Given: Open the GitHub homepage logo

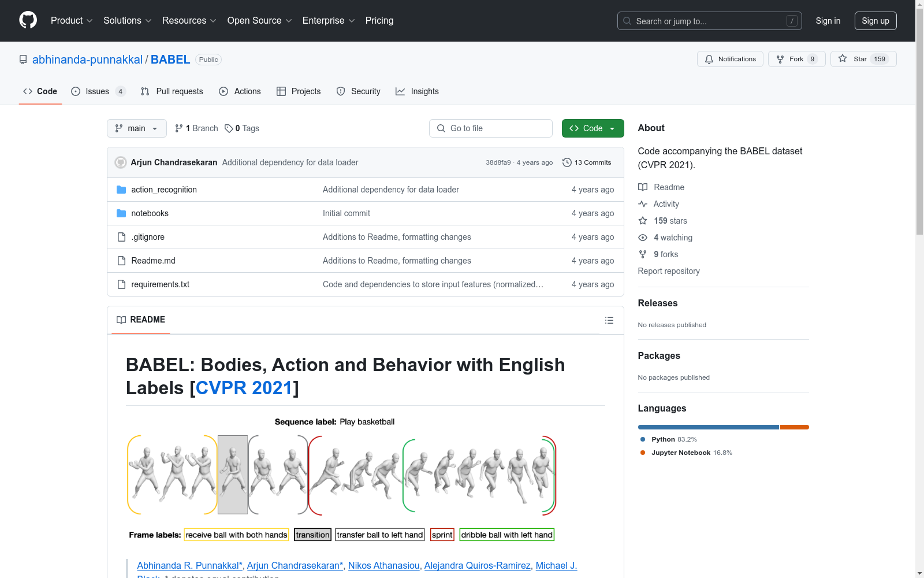Looking at the screenshot, I should (x=28, y=20).
